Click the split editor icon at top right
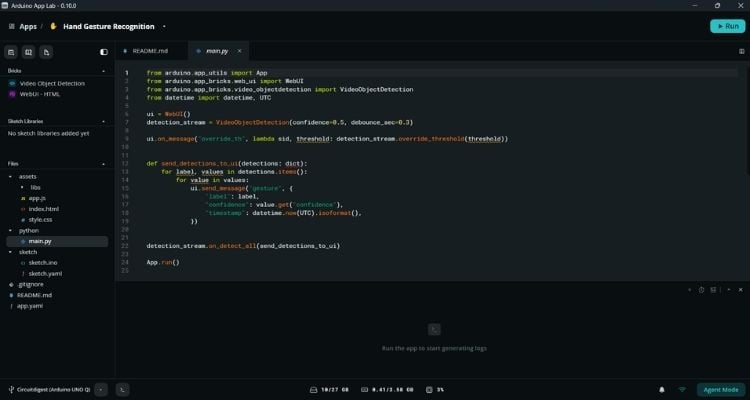750x400 pixels. (741, 51)
